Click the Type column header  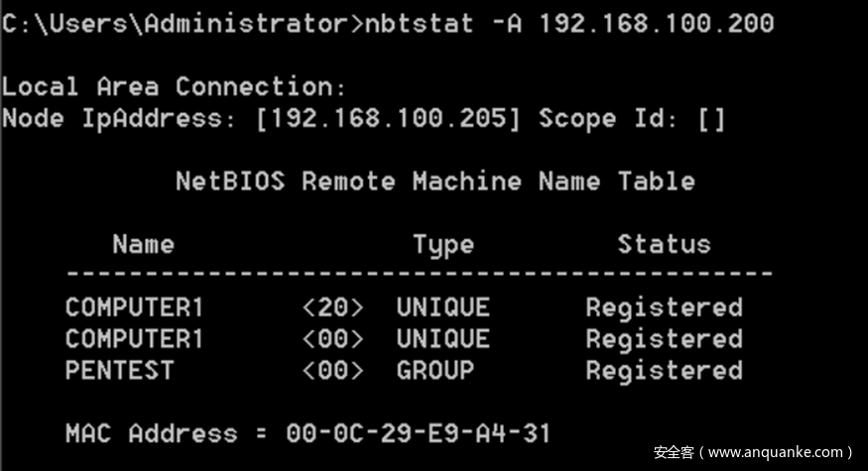[x=443, y=244]
